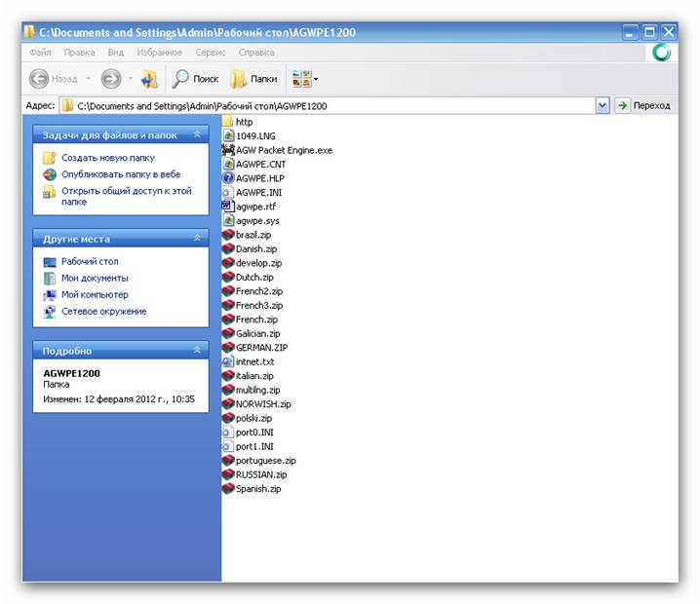Select the italian.zip archive icon

pyautogui.click(x=228, y=376)
